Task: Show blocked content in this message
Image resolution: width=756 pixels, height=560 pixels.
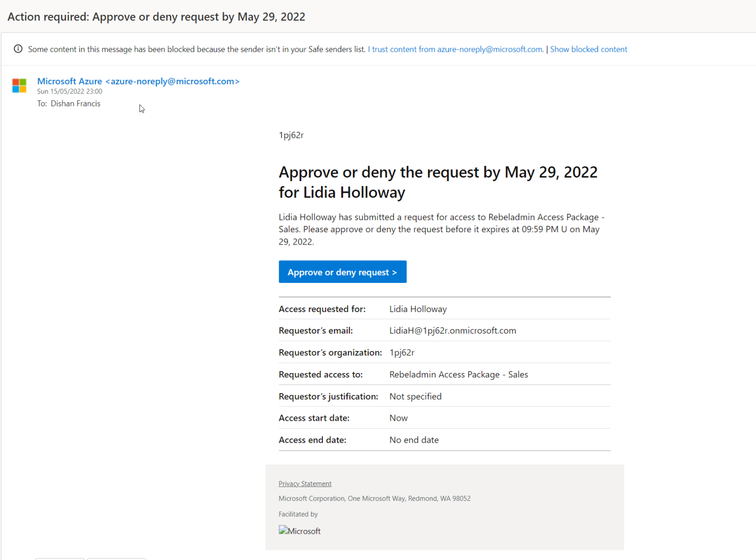Action: pyautogui.click(x=589, y=49)
